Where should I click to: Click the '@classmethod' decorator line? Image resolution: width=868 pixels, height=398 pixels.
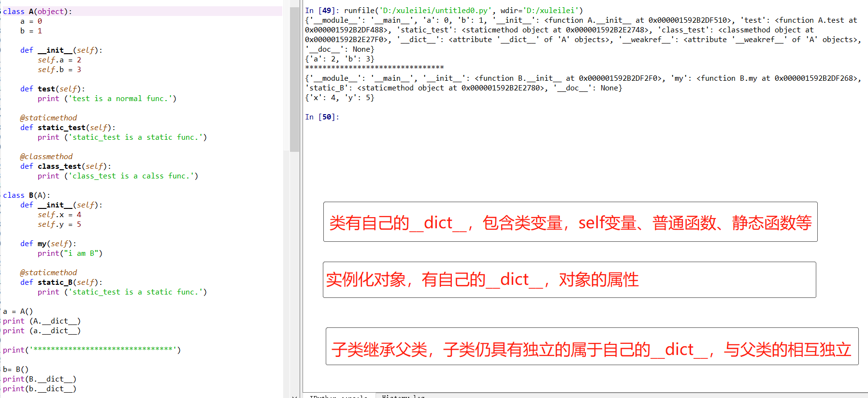point(46,157)
